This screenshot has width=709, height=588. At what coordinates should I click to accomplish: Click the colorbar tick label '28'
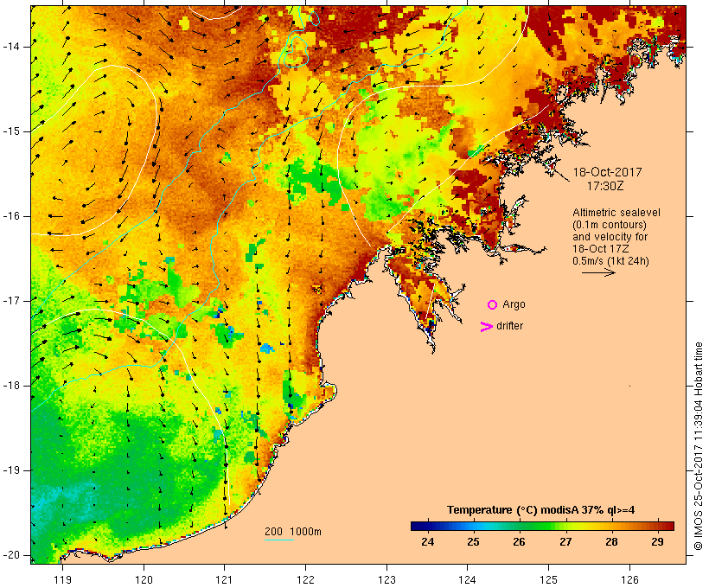point(612,541)
